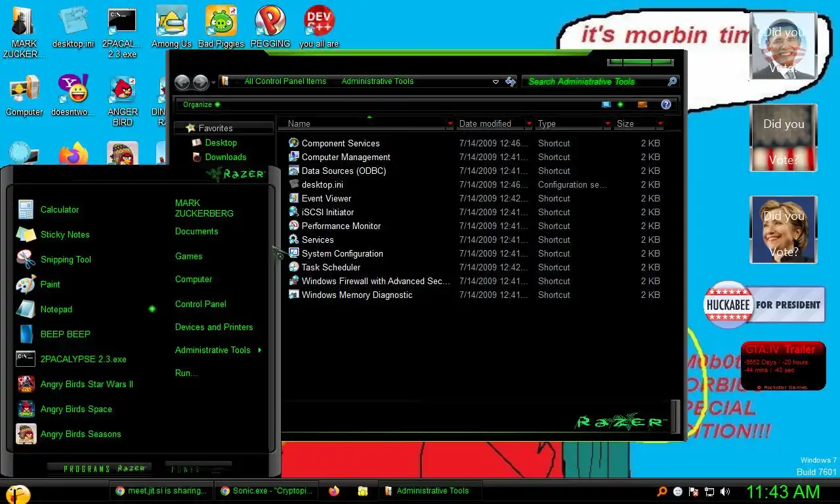The height and width of the screenshot is (504, 840).
Task: Open Organize dropdown menu
Action: click(x=201, y=104)
